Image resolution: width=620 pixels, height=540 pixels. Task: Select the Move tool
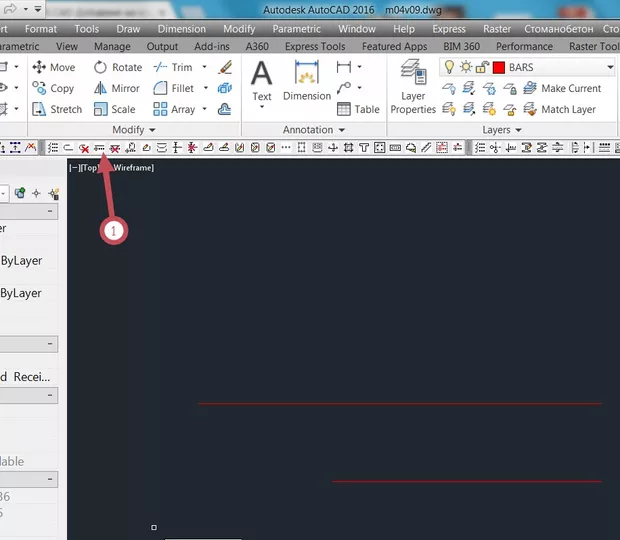point(54,67)
